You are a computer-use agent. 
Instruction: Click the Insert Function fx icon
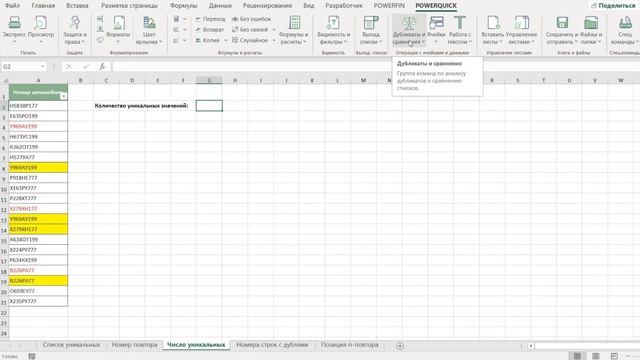(102, 66)
